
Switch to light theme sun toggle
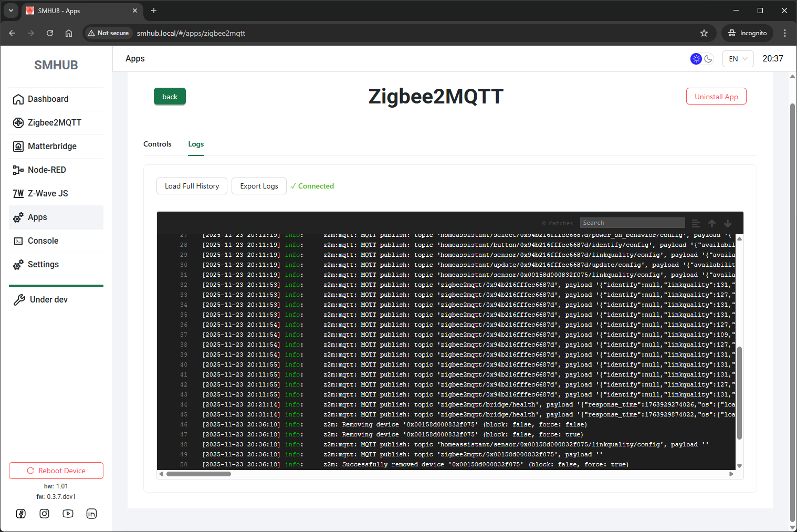[x=696, y=59]
